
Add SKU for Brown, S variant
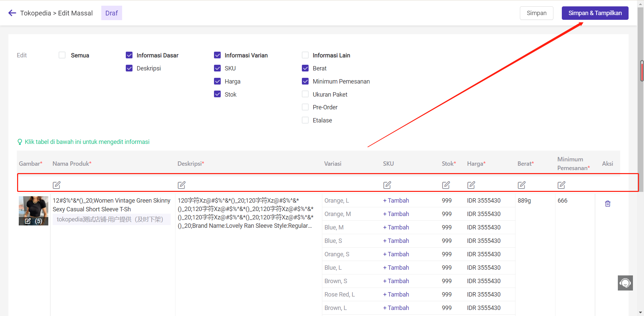[396, 281]
